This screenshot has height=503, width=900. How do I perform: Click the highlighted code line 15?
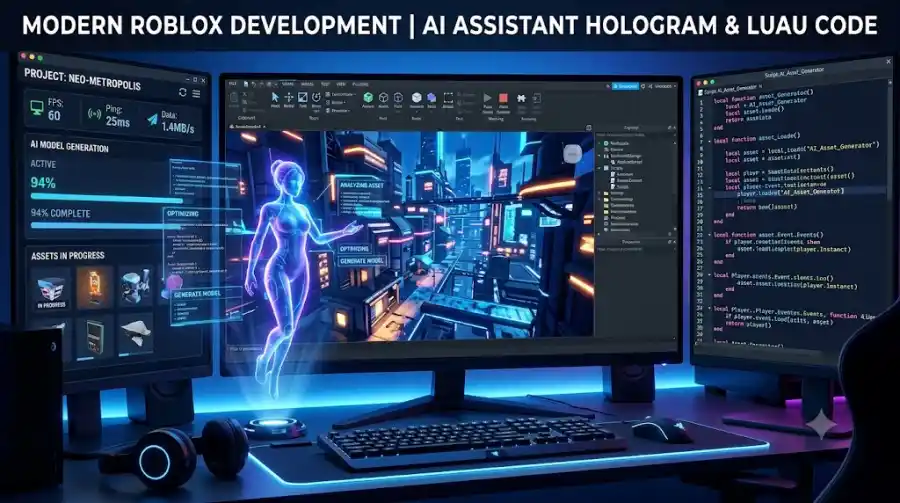[x=798, y=194]
